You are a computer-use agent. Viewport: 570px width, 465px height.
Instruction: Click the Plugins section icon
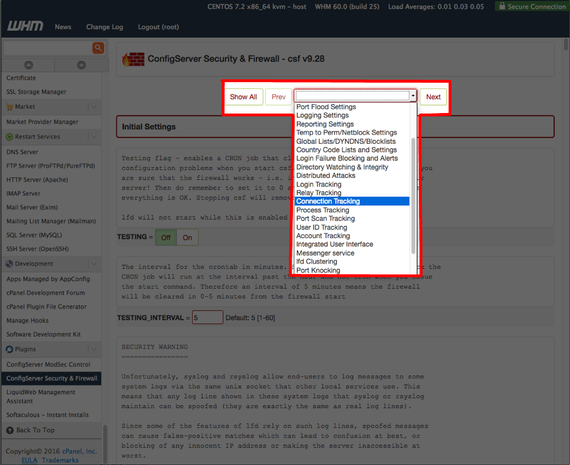9,349
